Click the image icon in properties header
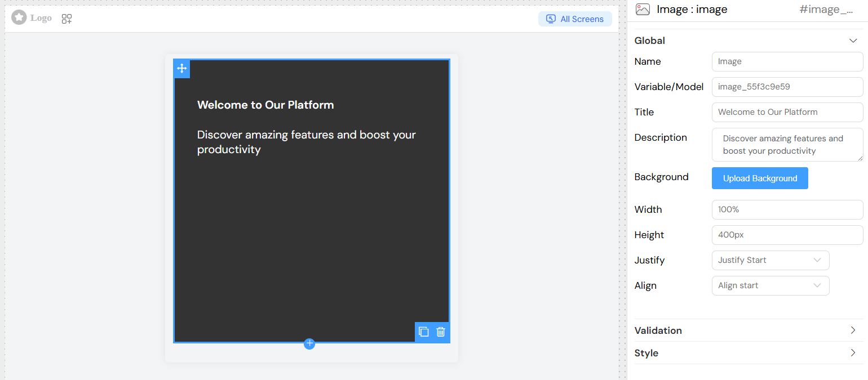 click(x=643, y=10)
